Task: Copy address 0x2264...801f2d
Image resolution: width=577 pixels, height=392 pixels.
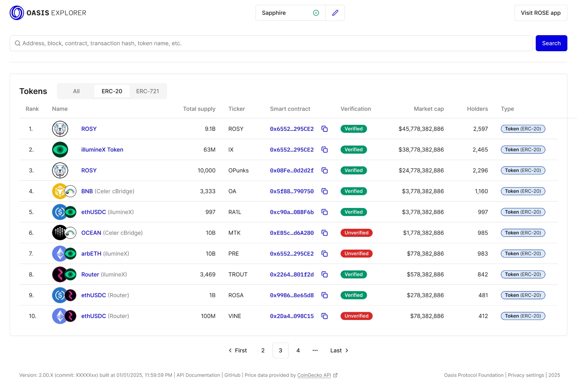Action: 325,274
